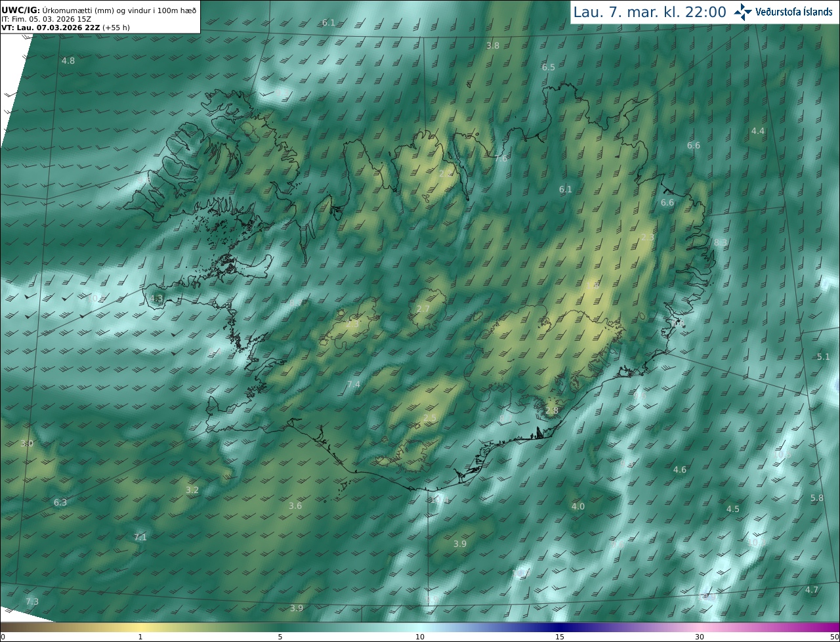Click the 4.8 value label
The height and width of the screenshot is (642, 840).
[x=68, y=60]
